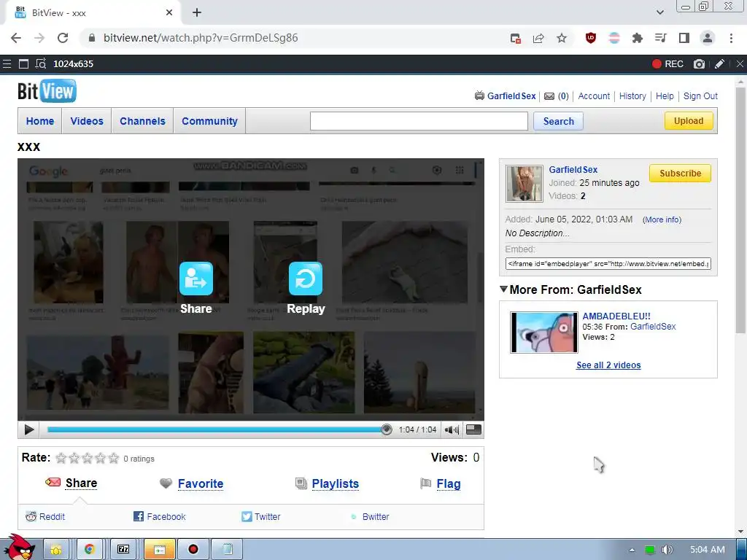
Task: Reload the page
Action: (x=63, y=38)
